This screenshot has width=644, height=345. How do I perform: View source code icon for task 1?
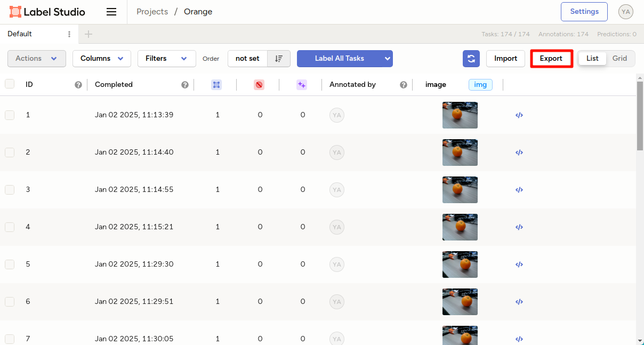pyautogui.click(x=519, y=115)
